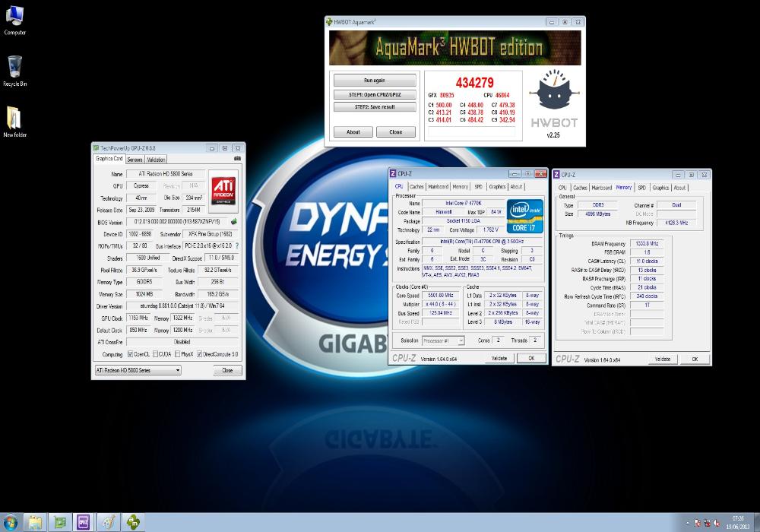The height and width of the screenshot is (532, 760).
Task: Click Validate in the left CPU-Z window
Action: click(499, 358)
